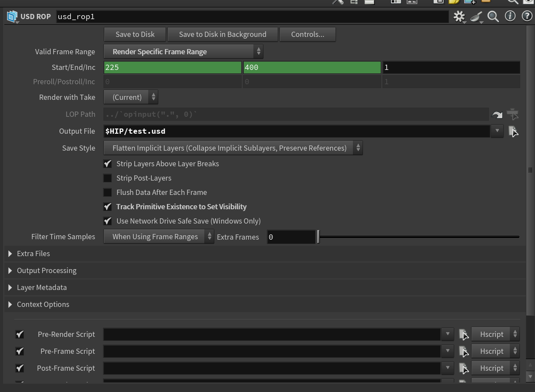Image resolution: width=535 pixels, height=392 pixels.
Task: Click the Save to Disk button
Action: 135,34
